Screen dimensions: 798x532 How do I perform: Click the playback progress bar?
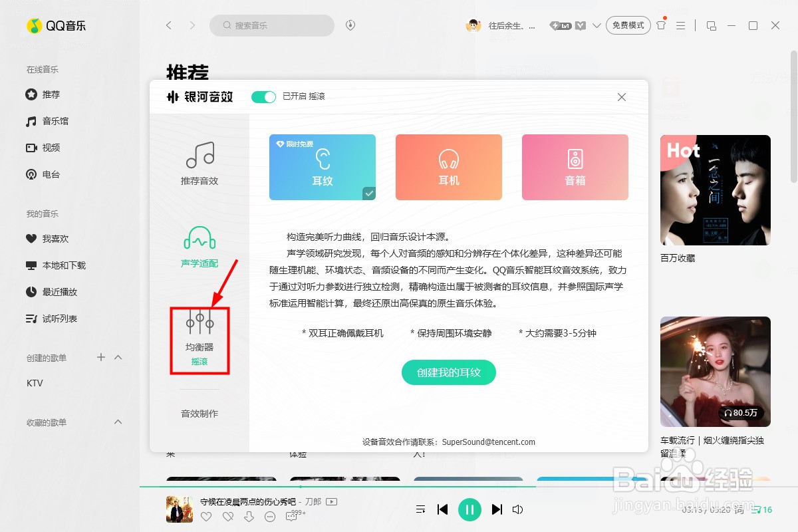[469, 487]
